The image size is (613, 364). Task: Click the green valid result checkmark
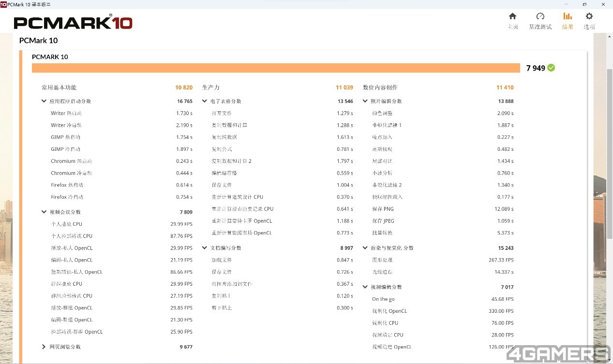coord(551,68)
